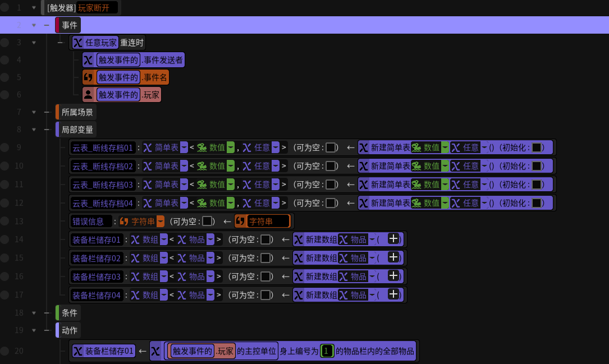Image resolution: width=609 pixels, height=364 pixels.
Task: Open the 任意 type dropdown in row 云表_断线存档03
Action: (x=276, y=185)
